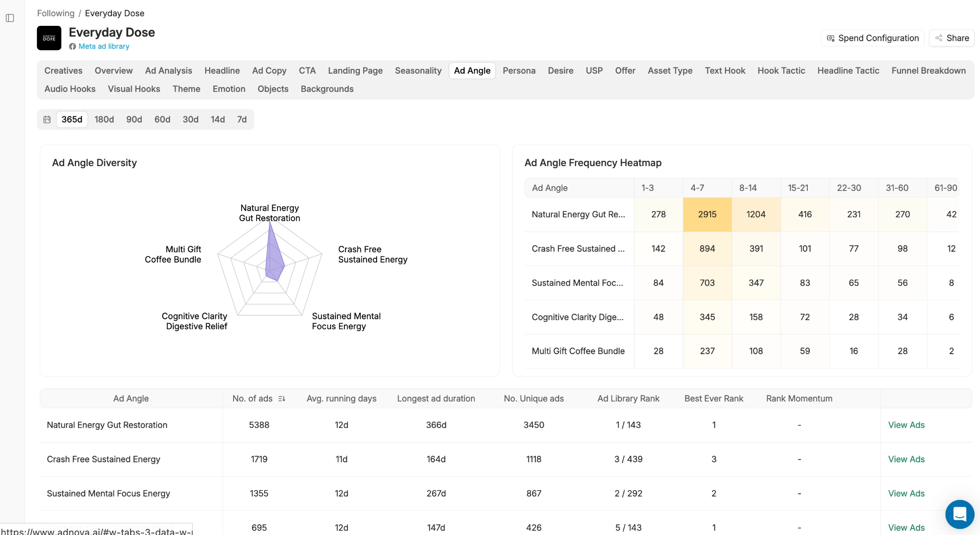The height and width of the screenshot is (535, 980).
Task: Open the Emotion tab
Action: [229, 89]
